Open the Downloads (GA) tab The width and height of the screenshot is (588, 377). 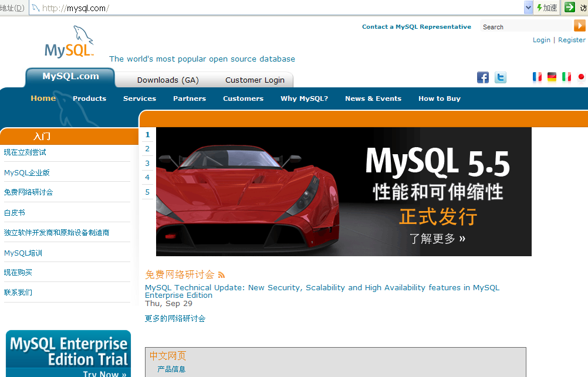[x=168, y=80]
